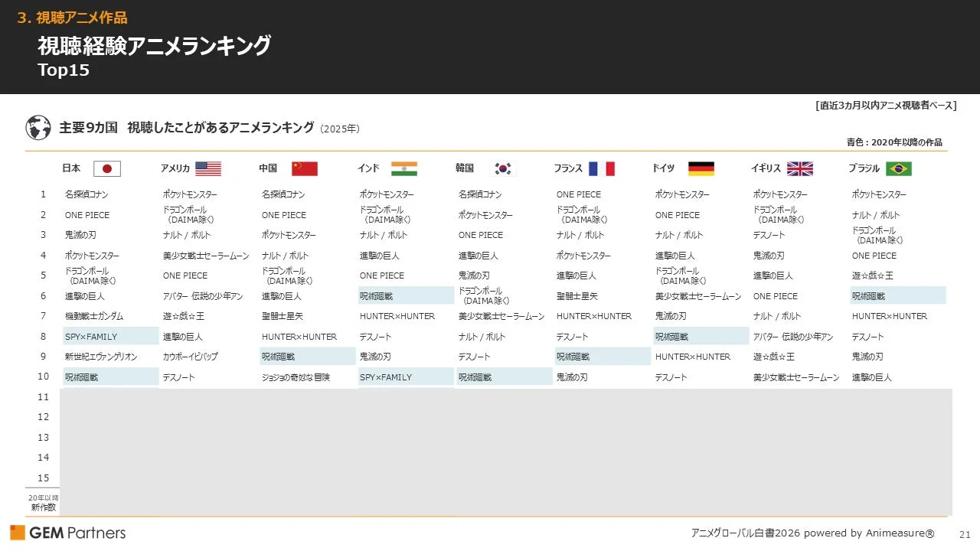This screenshot has width=980, height=551.
Task: Click the 3. 視聴アニメ作品 section heading
Action: click(x=71, y=16)
